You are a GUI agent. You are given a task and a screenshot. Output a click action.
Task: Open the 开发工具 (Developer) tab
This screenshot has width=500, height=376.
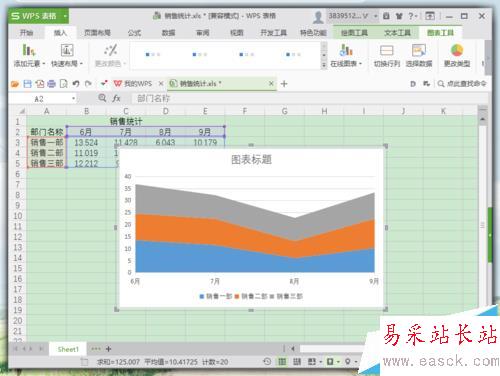[x=273, y=33]
